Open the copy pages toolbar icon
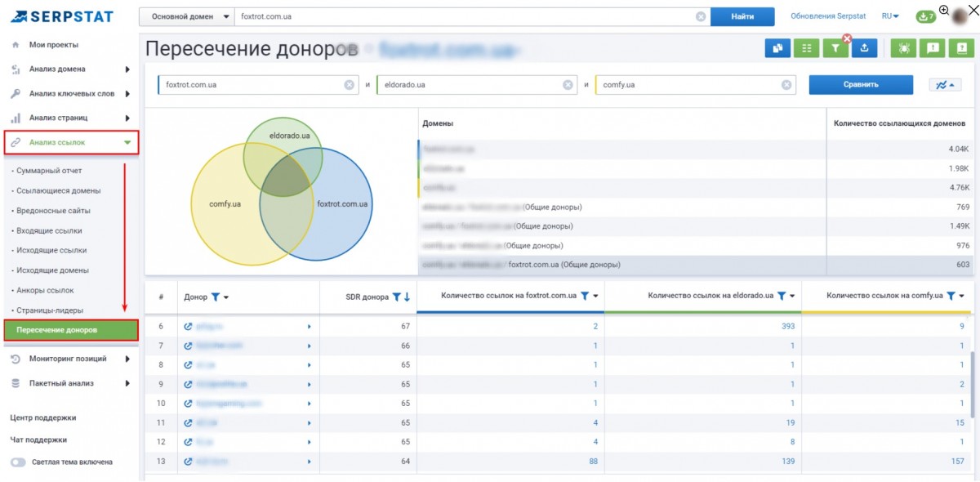The height and width of the screenshot is (482, 980). tap(777, 49)
